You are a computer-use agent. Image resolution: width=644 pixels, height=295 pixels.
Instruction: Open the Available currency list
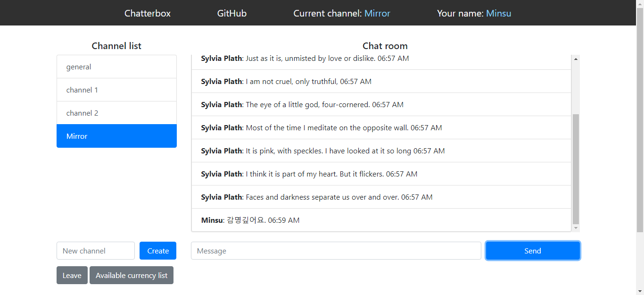[x=132, y=275]
